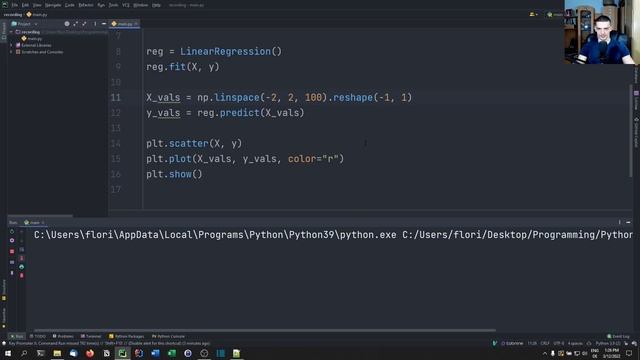Open the Tools menu
This screenshot has width=640, height=360.
(113, 5)
